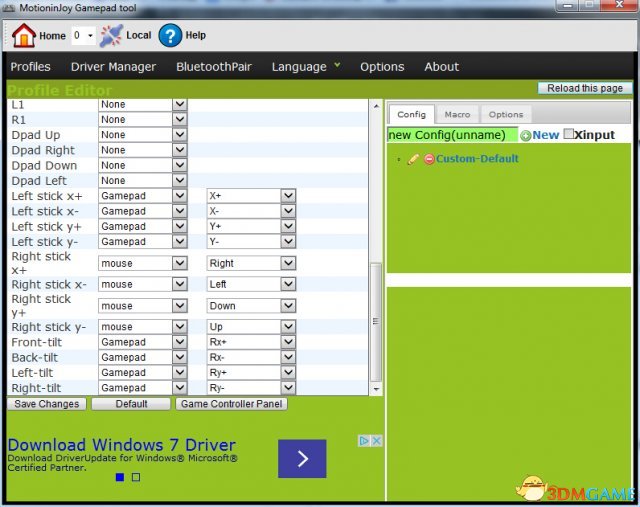
Task: Expand the Custom-Default tree node
Action: click(399, 159)
